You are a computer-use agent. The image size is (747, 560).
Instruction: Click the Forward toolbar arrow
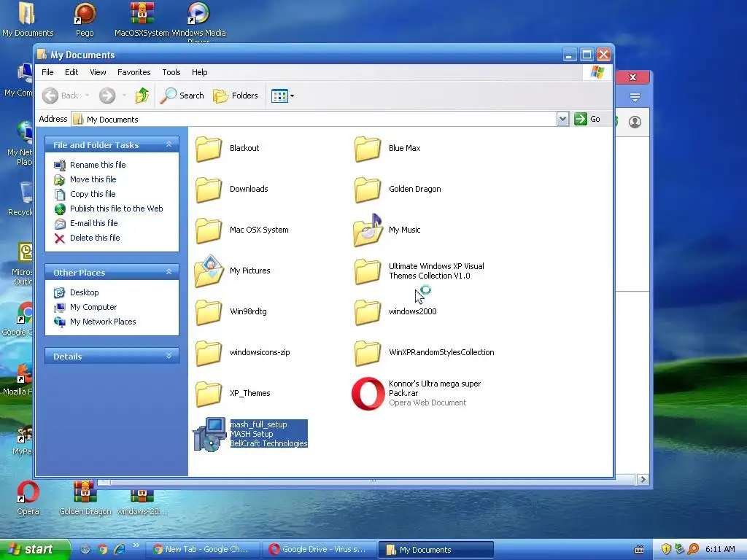point(107,96)
